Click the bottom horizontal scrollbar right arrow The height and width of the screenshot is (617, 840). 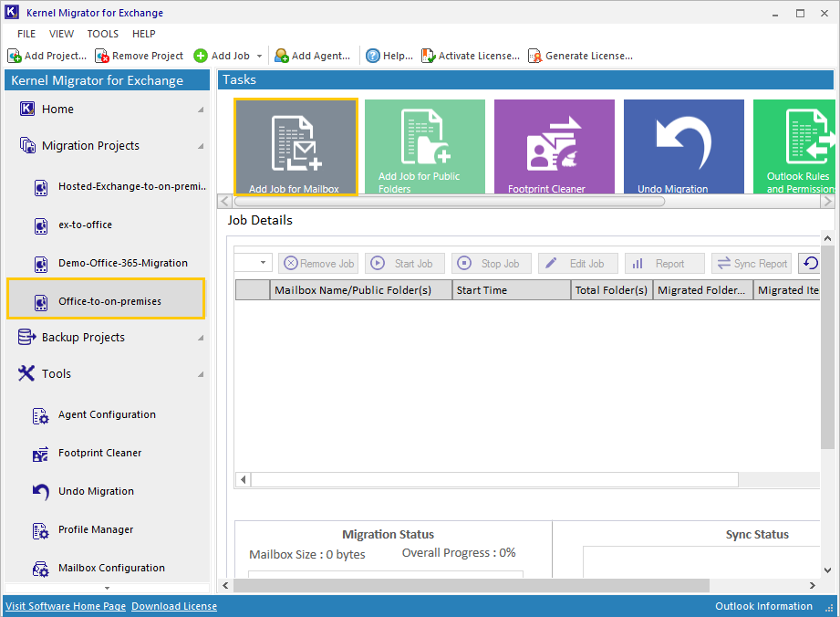(x=813, y=586)
